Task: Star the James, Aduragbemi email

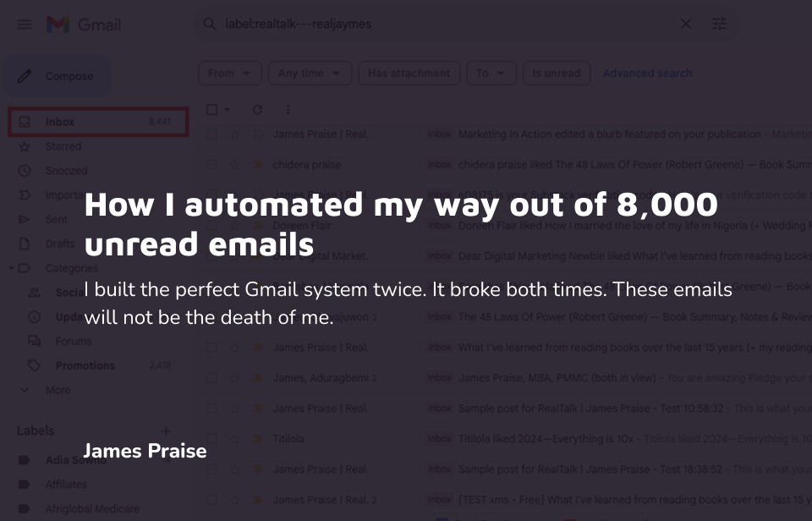Action: pyautogui.click(x=234, y=378)
